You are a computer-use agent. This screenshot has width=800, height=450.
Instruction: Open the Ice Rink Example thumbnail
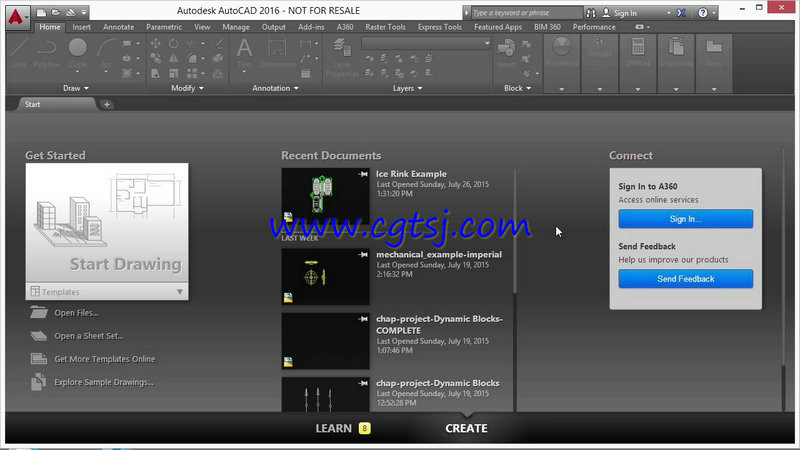point(326,196)
